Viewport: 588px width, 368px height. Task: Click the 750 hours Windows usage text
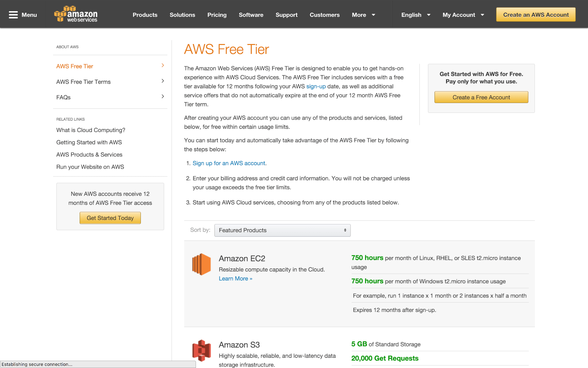[x=428, y=281]
